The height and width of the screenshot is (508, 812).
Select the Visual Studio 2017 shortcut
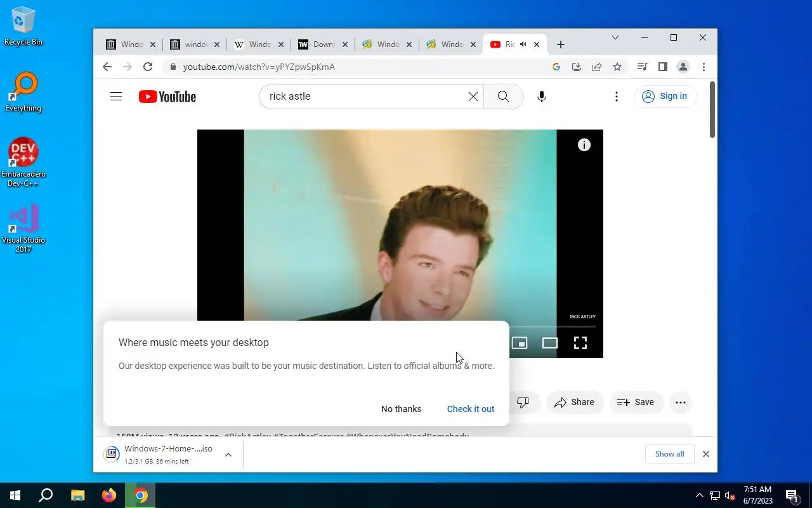[x=23, y=229]
